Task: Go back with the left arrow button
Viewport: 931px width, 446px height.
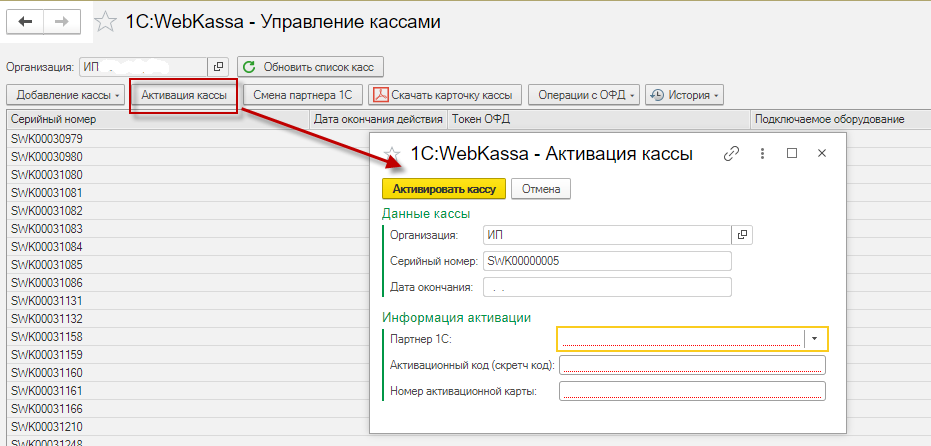Action: coord(25,22)
